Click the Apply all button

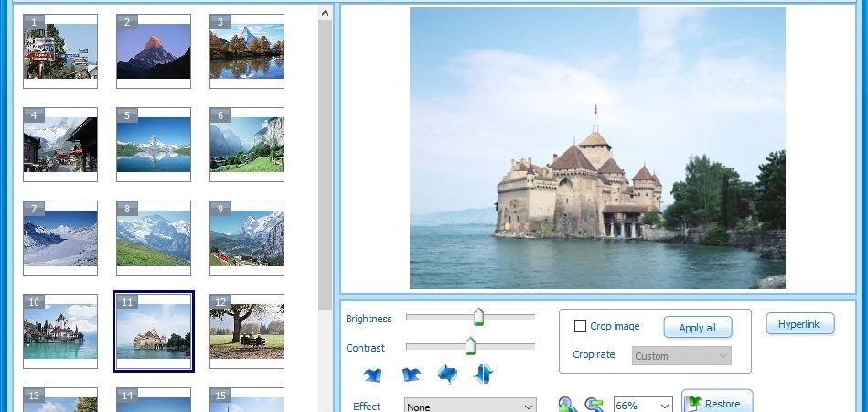tap(698, 327)
